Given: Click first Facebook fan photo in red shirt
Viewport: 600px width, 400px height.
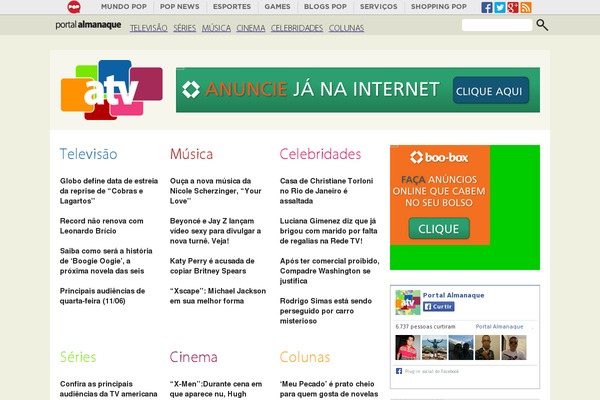Looking at the screenshot, I should coord(408,347).
